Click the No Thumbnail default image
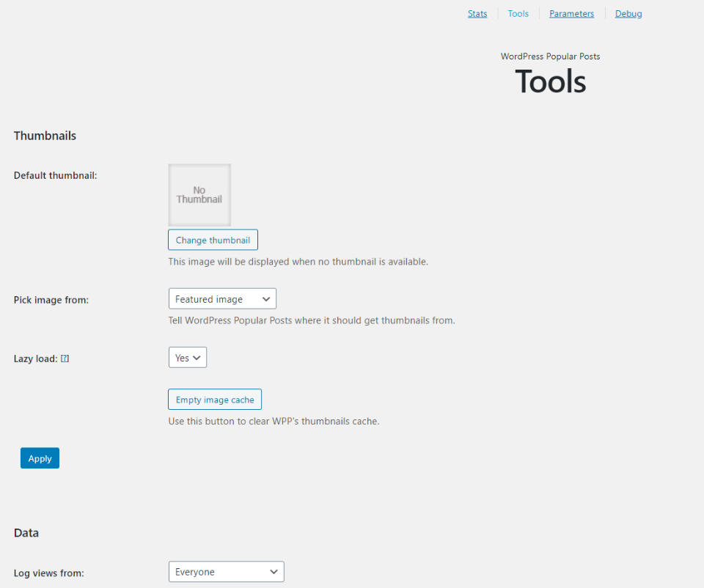Image resolution: width=704 pixels, height=588 pixels. (199, 195)
